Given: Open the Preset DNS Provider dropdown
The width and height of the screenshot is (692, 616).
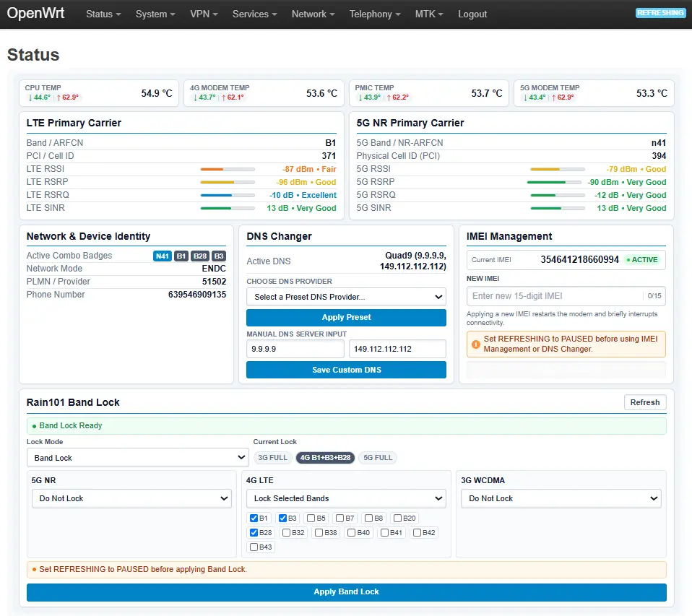Looking at the screenshot, I should click(x=346, y=297).
